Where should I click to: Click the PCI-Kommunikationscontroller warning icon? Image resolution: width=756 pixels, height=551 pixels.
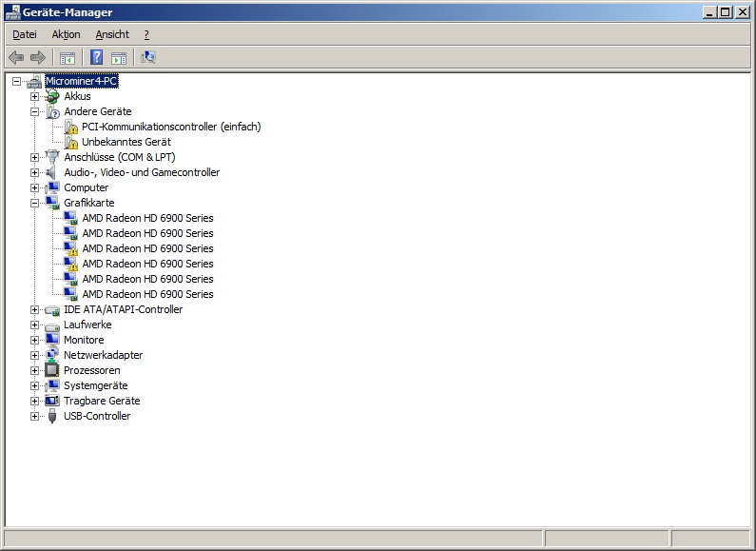click(71, 127)
